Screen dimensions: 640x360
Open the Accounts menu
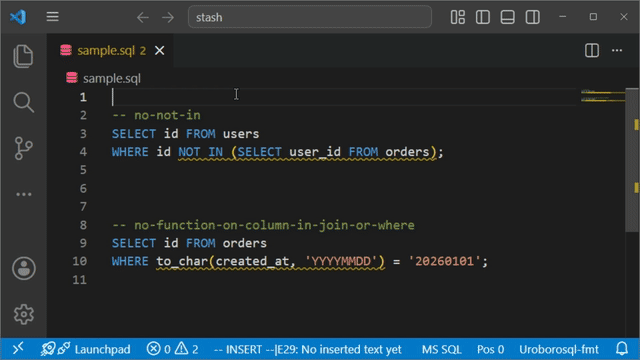click(24, 268)
